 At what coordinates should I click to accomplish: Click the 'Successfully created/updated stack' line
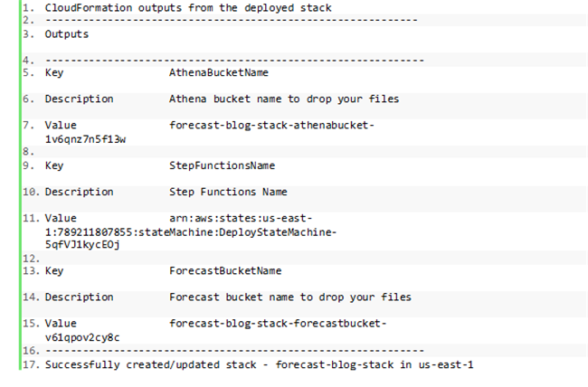pyautogui.click(x=259, y=364)
